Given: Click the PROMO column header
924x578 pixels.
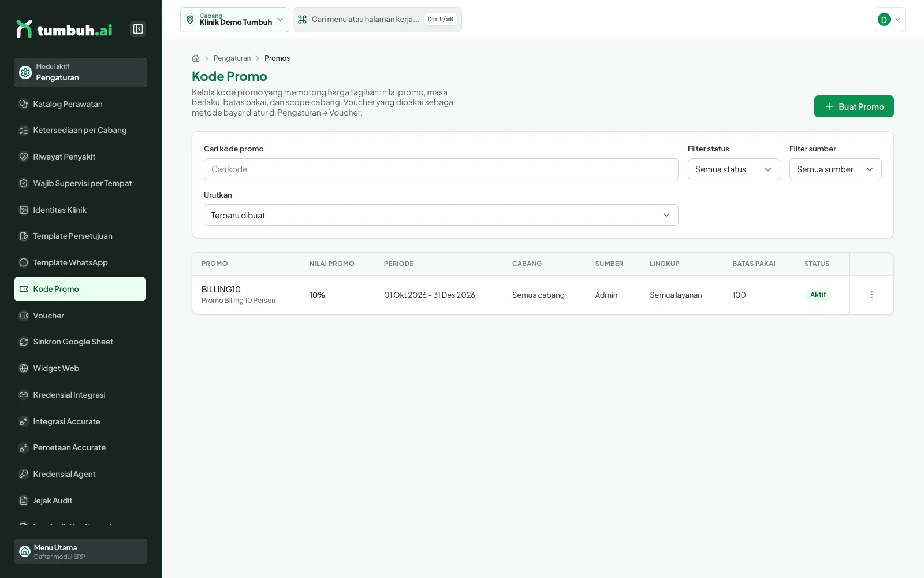Looking at the screenshot, I should click(214, 264).
